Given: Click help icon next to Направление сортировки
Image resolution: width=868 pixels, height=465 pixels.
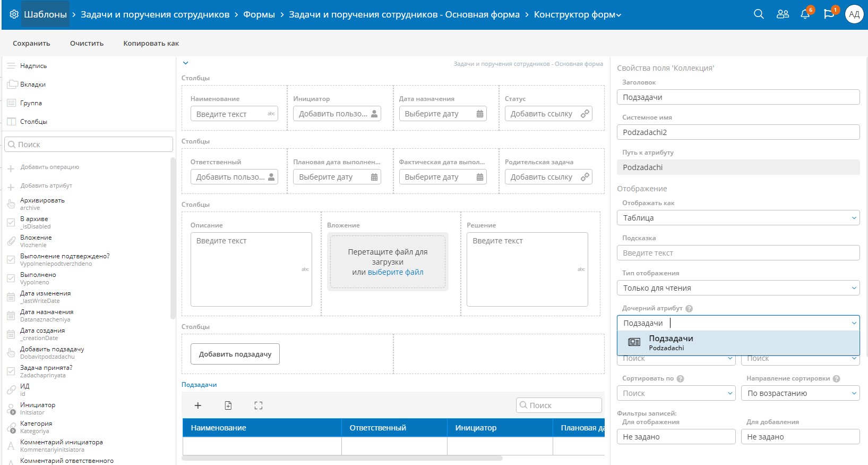Looking at the screenshot, I should point(836,379).
